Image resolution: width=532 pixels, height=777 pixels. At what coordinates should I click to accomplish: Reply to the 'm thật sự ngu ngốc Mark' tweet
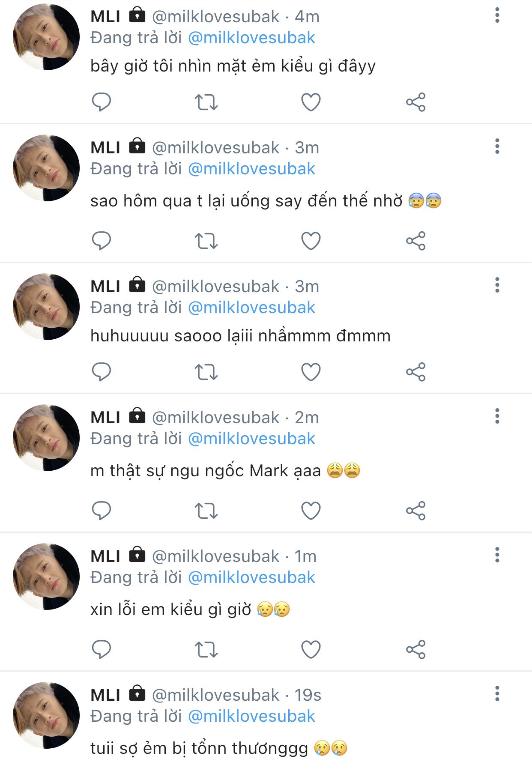(x=102, y=511)
